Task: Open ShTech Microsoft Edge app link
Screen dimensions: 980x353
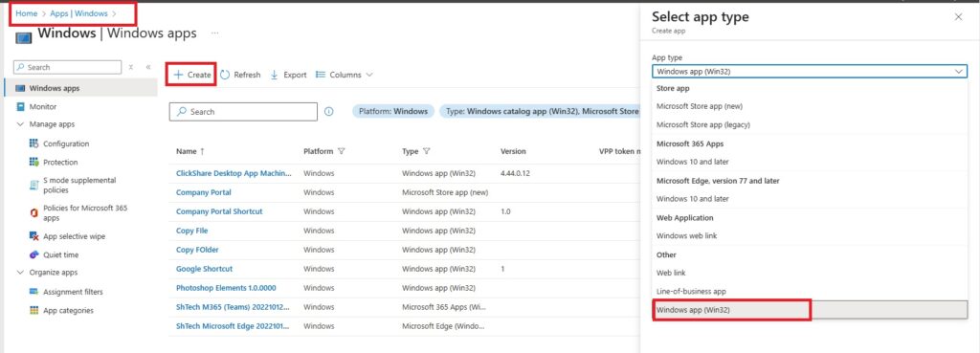Action: pos(234,326)
